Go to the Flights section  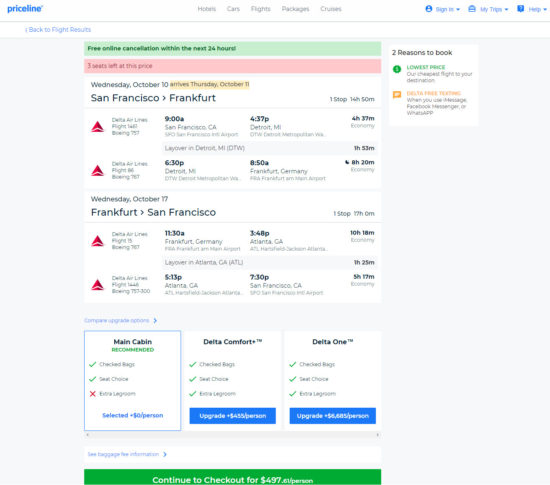pyautogui.click(x=261, y=9)
